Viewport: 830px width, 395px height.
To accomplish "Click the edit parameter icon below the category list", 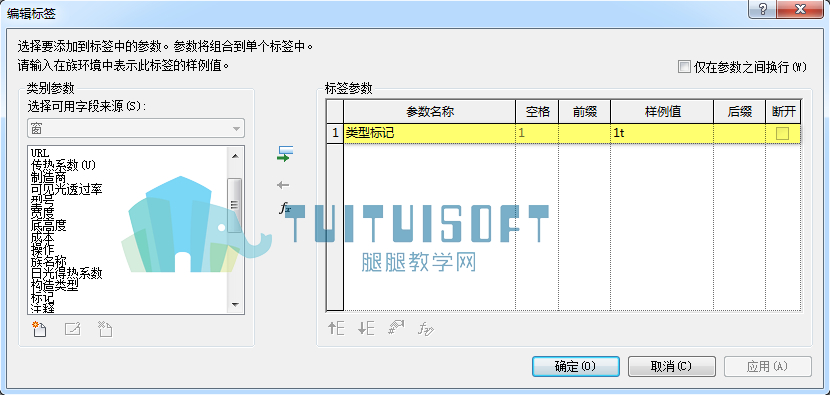I will click(x=72, y=329).
